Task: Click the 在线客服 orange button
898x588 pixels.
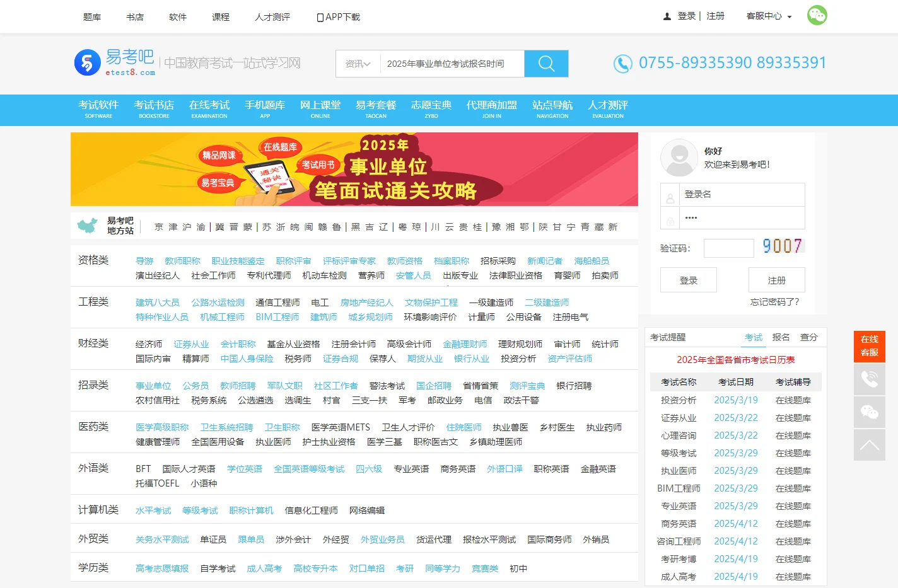Action: pos(870,346)
